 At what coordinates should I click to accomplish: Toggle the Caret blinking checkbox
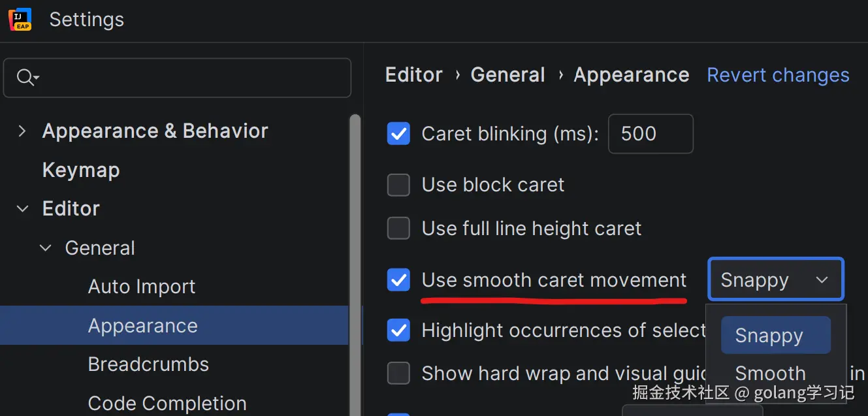pos(398,134)
